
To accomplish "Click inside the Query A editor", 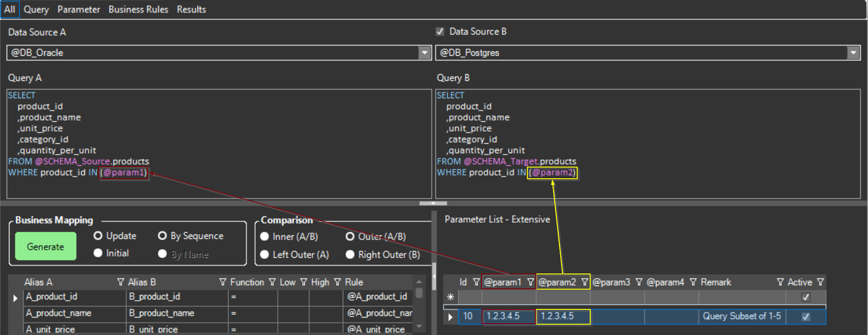I will pyautogui.click(x=219, y=144).
